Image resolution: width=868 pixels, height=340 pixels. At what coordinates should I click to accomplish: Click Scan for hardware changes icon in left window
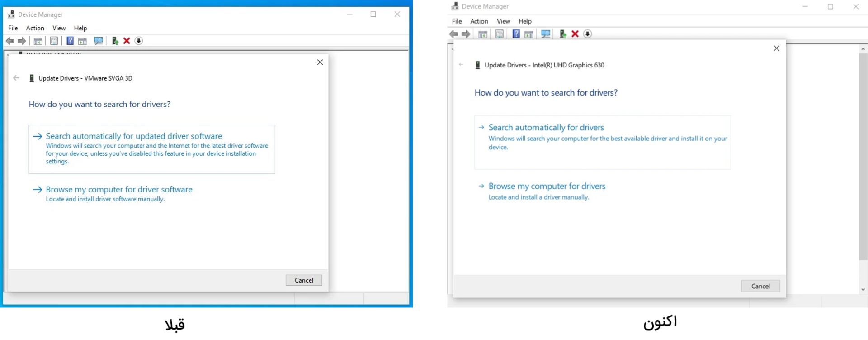point(99,41)
